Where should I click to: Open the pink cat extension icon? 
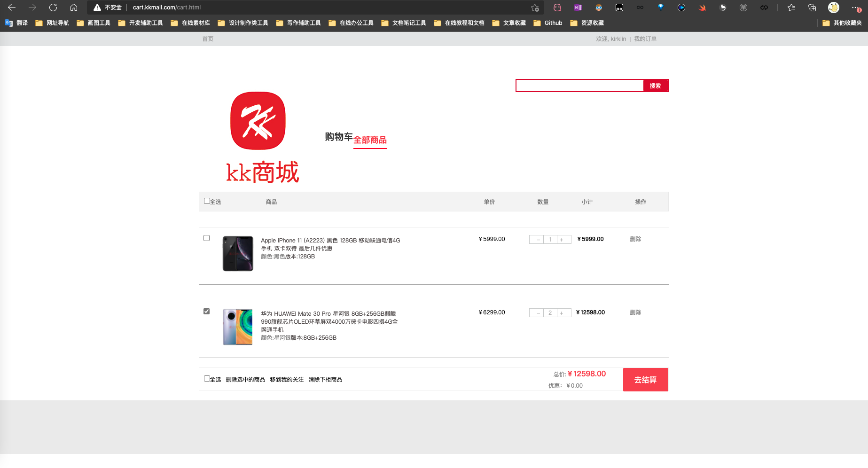tap(557, 8)
